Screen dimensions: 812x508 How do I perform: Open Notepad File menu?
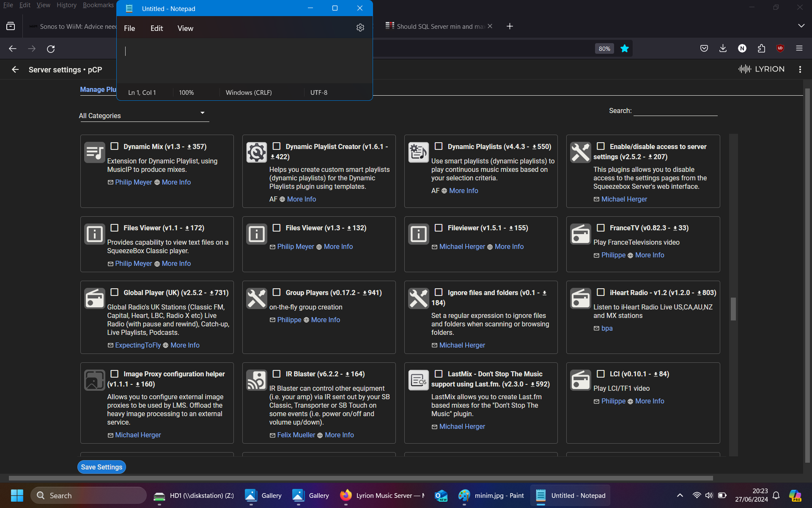(x=129, y=28)
